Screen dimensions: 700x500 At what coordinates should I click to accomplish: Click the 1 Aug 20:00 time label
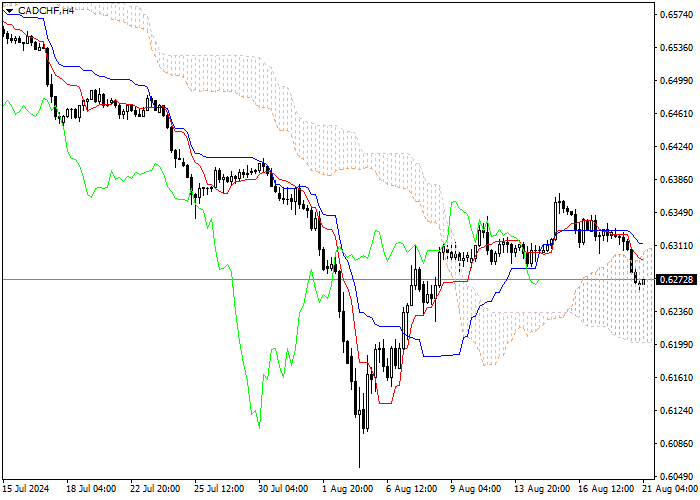click(348, 489)
